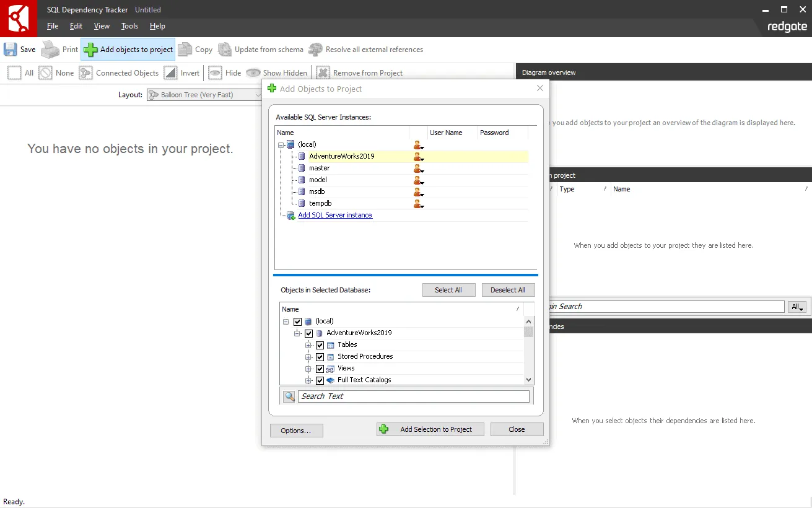Click the Deselect All button

pyautogui.click(x=508, y=290)
